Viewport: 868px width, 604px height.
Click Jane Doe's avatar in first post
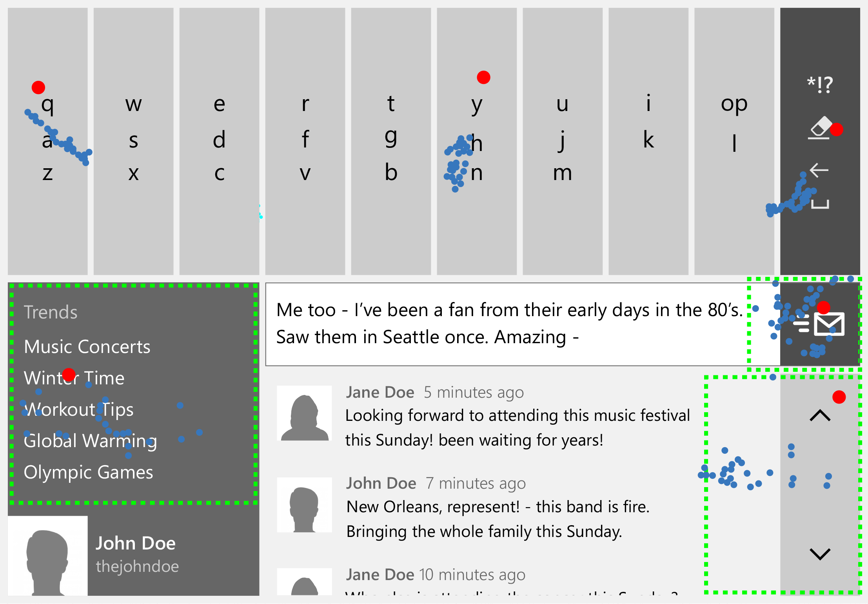click(304, 413)
